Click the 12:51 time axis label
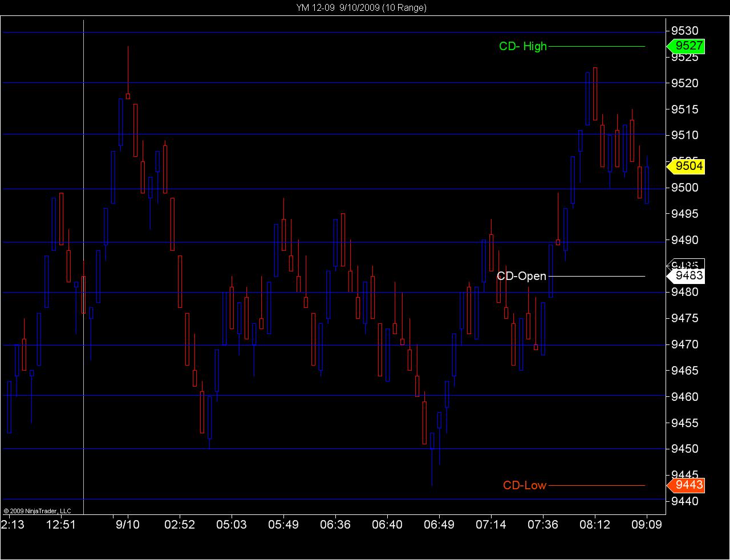The height and width of the screenshot is (560, 730). (x=61, y=524)
